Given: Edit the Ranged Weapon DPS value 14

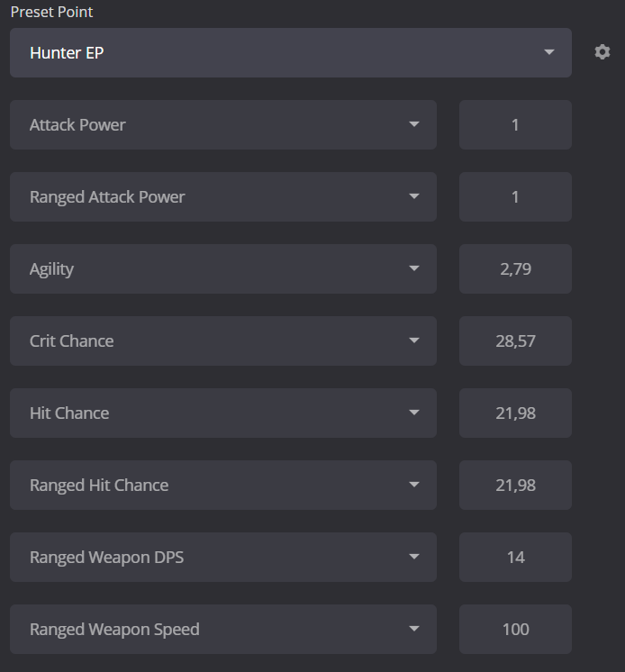Looking at the screenshot, I should point(515,557).
